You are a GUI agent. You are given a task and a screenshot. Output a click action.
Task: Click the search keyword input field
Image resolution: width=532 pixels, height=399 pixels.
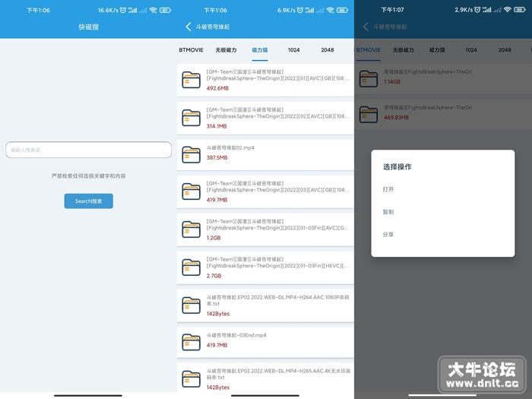pos(89,150)
